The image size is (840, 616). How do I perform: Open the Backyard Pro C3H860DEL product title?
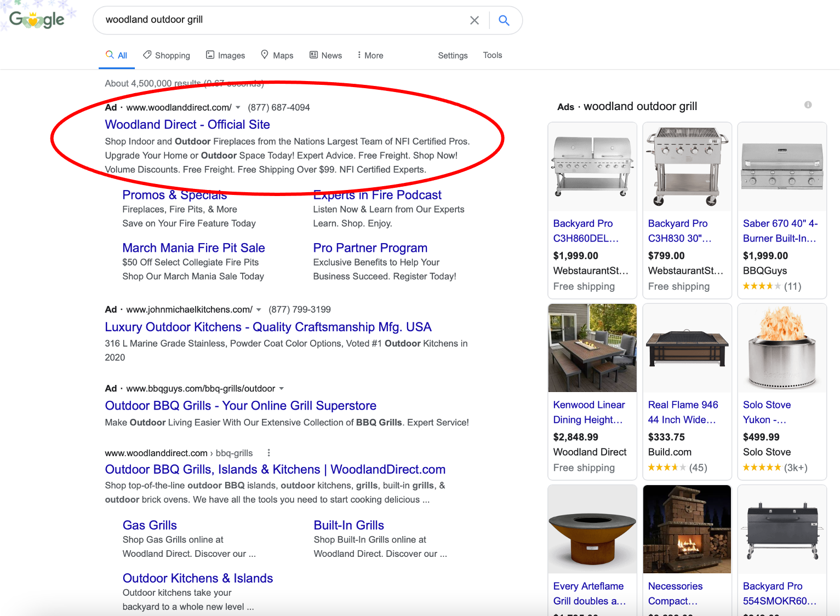coord(586,231)
